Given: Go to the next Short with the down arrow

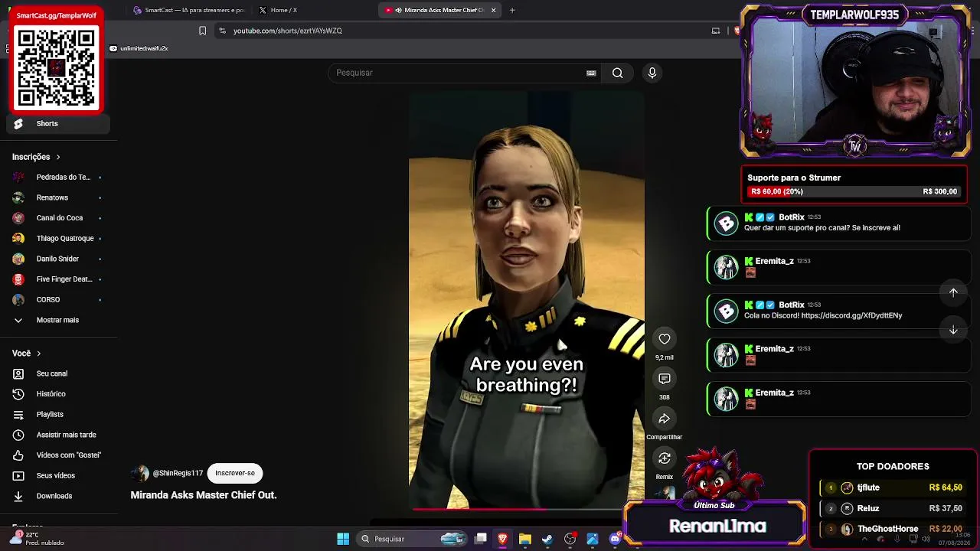Looking at the screenshot, I should 953,330.
